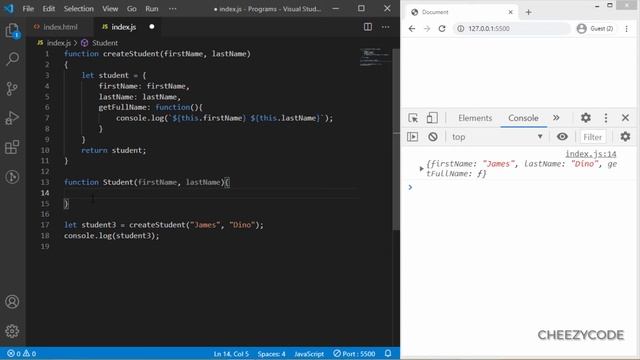Go back in the browser
Viewport: 640px width, 360px height.
click(412, 29)
